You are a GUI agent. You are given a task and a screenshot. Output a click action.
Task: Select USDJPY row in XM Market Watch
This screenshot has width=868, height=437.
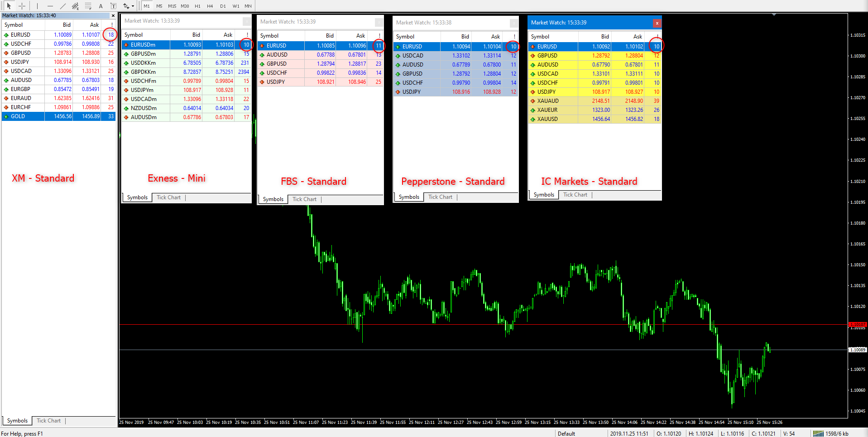59,62
